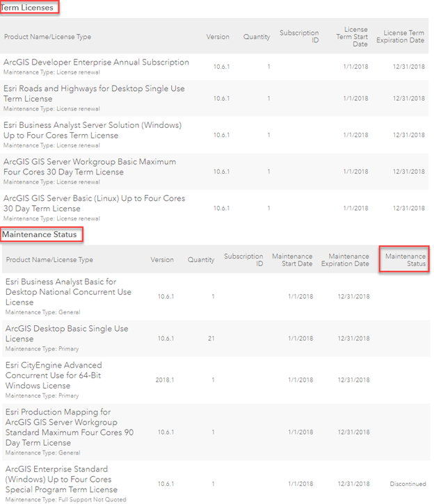The image size is (434, 504).
Task: Click 'Maintenance Type: License renewal' under GIS Server Basic (Linux)
Action: pyautogui.click(x=51, y=218)
